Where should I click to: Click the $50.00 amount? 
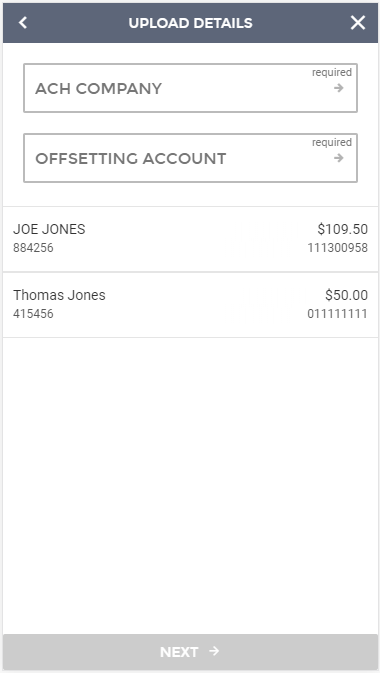[x=347, y=295]
